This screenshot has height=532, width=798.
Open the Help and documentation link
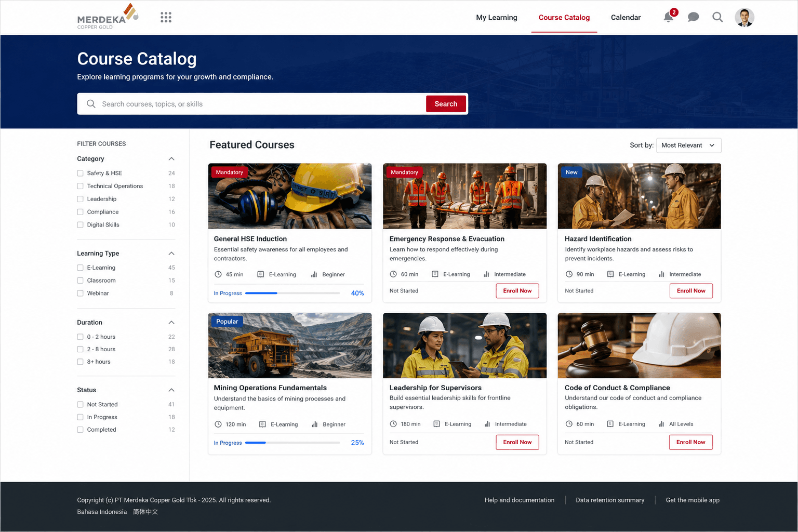point(520,500)
